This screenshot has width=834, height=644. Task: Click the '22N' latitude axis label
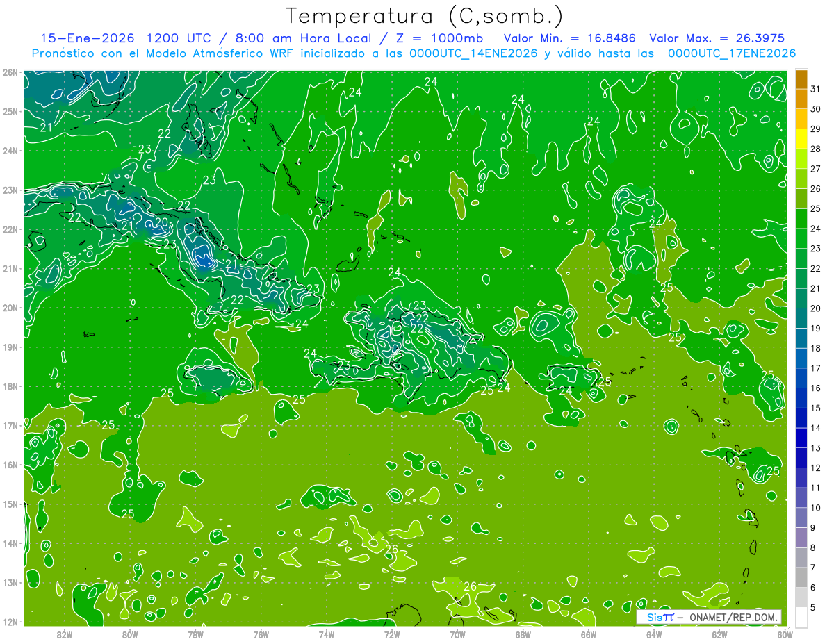[x=10, y=229]
